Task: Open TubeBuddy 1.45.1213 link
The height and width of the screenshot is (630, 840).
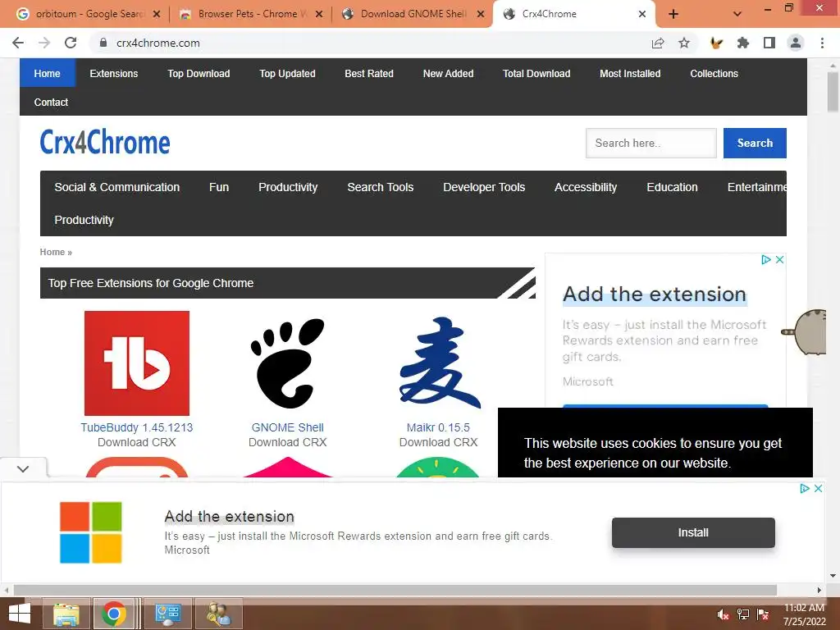Action: coord(137,427)
